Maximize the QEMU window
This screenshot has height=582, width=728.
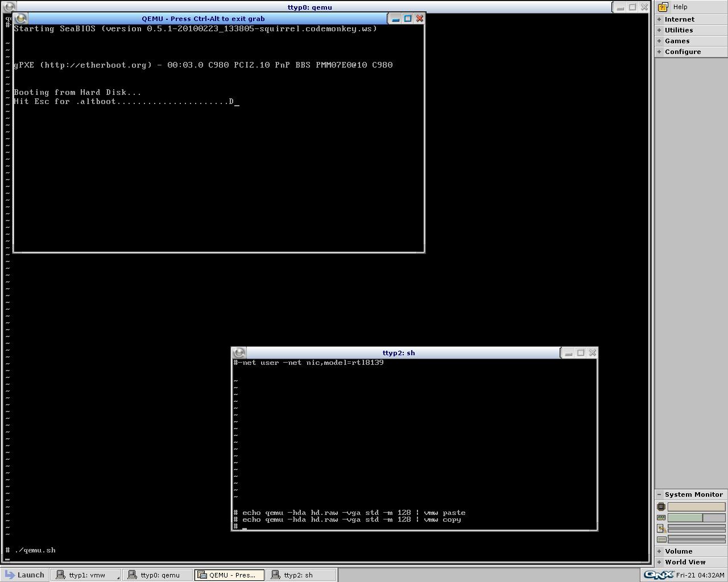tap(408, 19)
